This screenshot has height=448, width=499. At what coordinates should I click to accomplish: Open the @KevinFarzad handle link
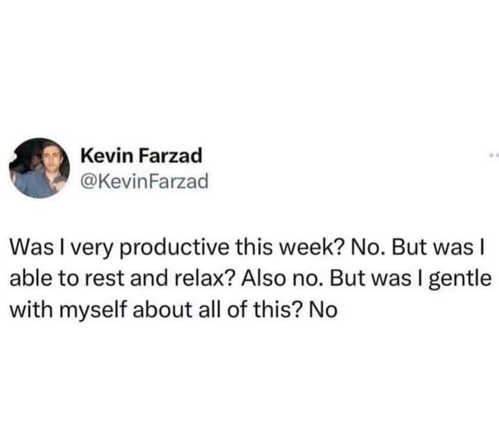pos(145,181)
